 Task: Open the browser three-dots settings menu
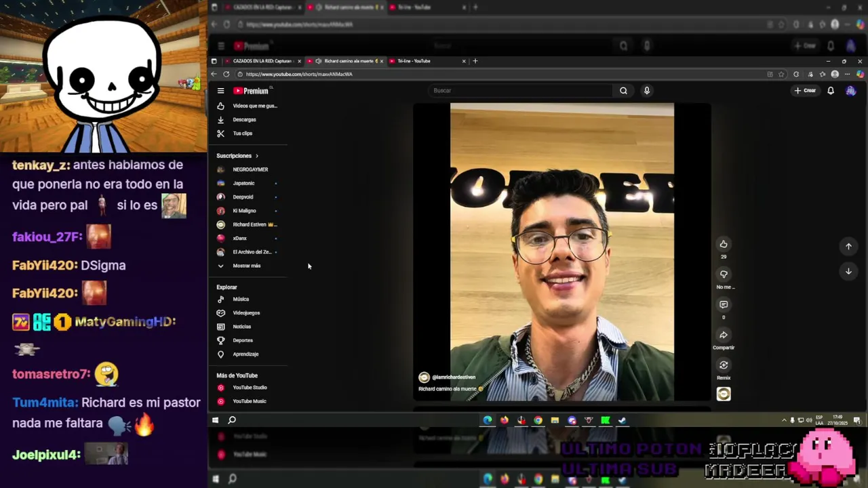coord(848,74)
